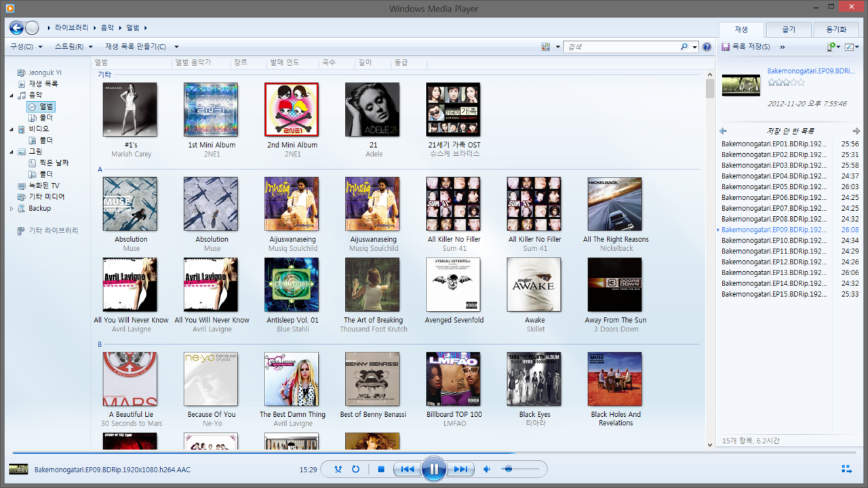Viewport: 868px width, 488px height.
Task: Open 기타 미디어 library
Action: click(x=47, y=197)
